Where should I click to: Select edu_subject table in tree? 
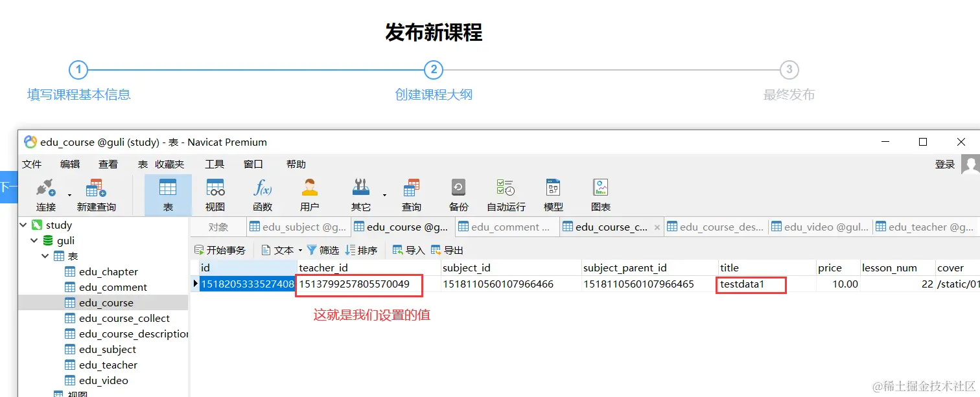[x=100, y=349]
